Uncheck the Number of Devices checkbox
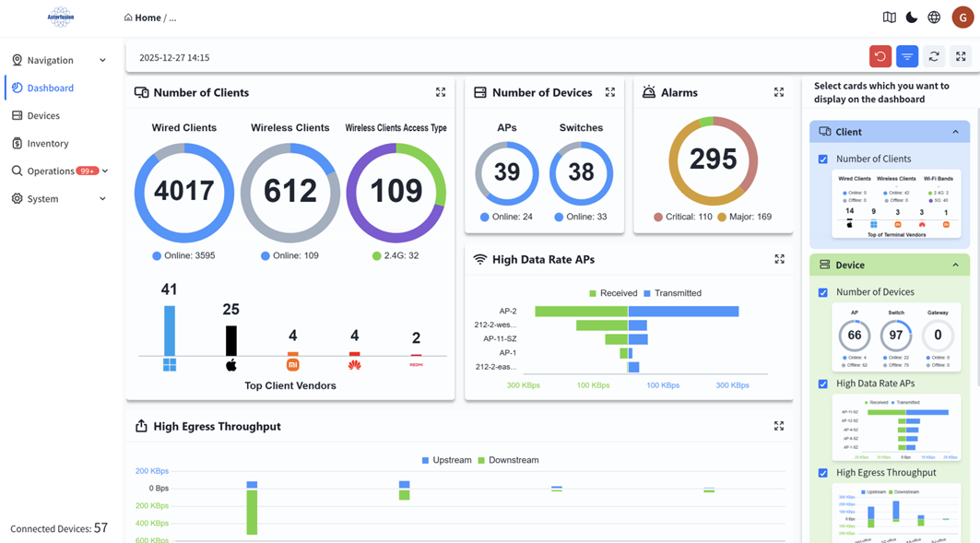980x543 pixels. [823, 292]
